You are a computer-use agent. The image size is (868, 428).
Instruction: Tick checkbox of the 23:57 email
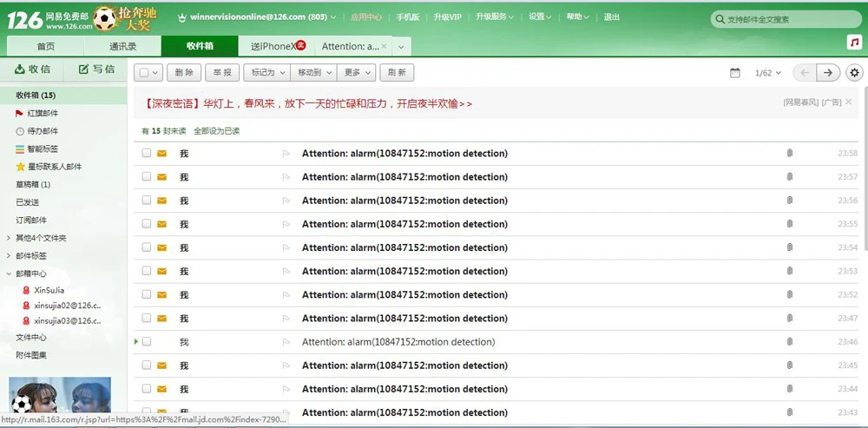(146, 176)
